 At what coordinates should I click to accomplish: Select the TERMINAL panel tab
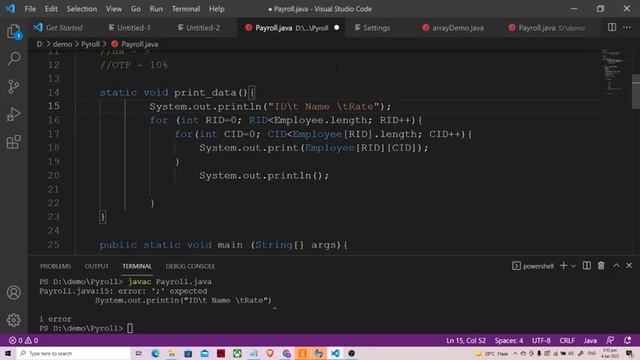click(137, 266)
